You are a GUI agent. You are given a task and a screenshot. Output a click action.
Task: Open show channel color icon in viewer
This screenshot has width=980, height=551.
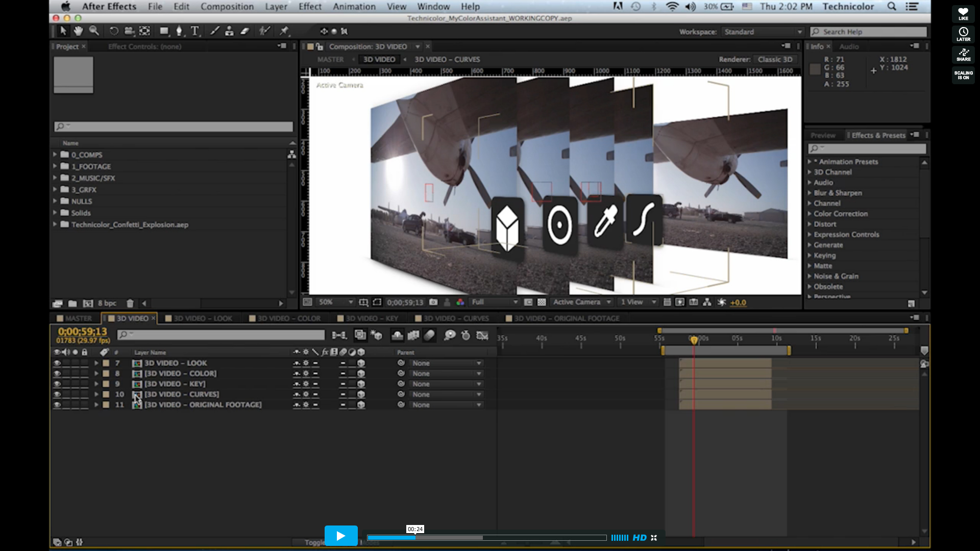click(460, 302)
